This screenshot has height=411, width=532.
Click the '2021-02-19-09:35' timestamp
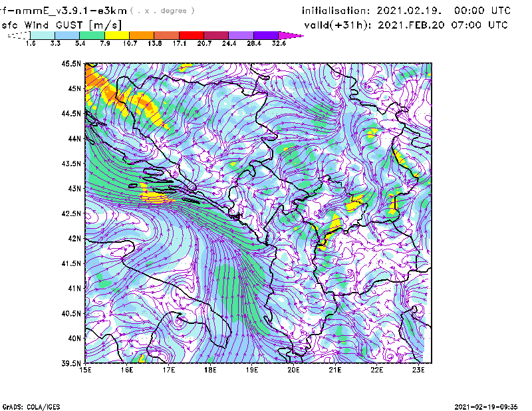[486, 407]
